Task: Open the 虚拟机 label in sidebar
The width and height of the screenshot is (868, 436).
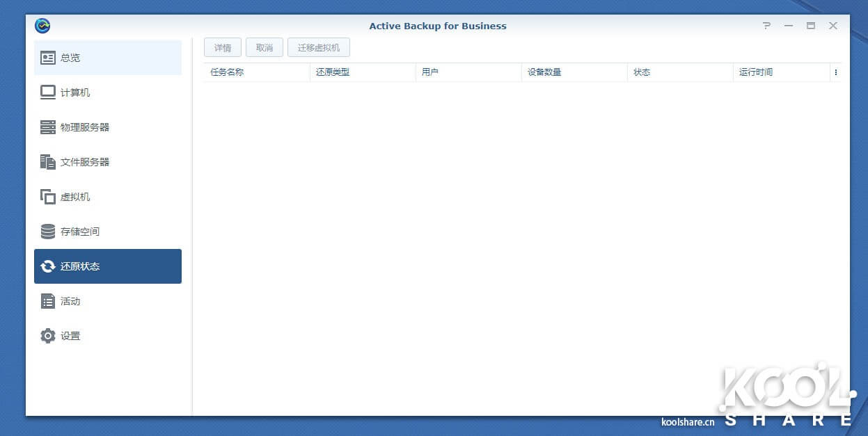Action: 75,197
